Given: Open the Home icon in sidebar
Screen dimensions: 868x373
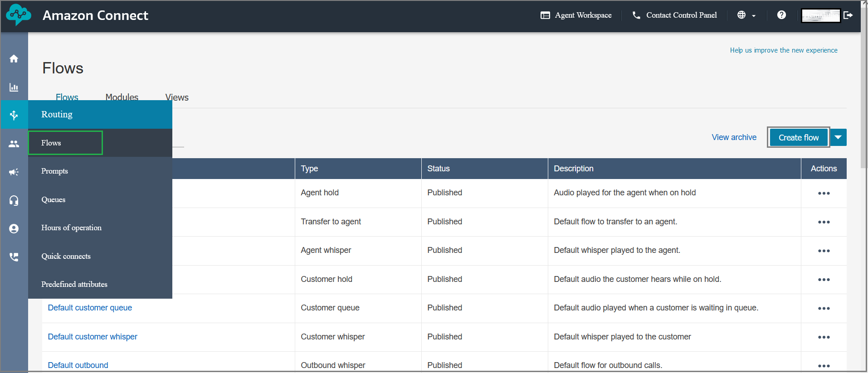Looking at the screenshot, I should pos(14,58).
